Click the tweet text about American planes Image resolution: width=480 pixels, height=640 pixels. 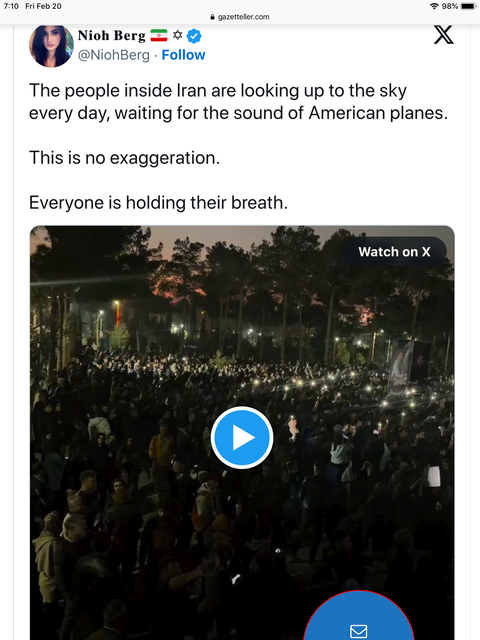[x=238, y=102]
